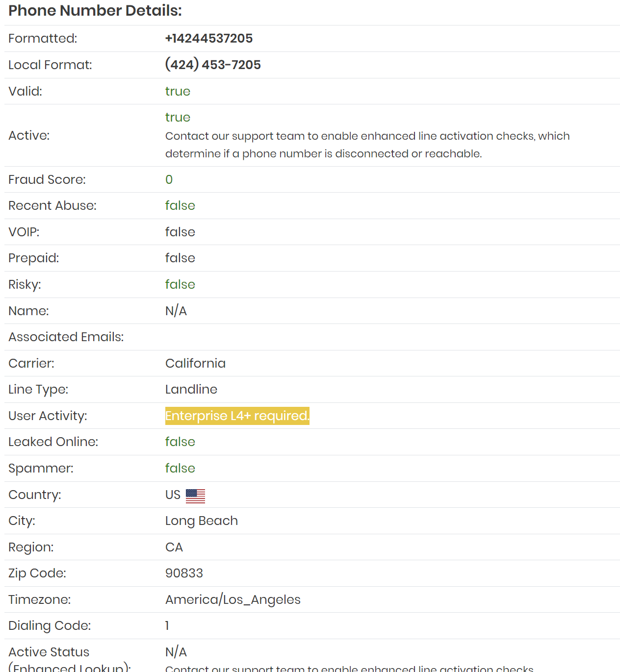
Task: Click the Line Type value Landline
Action: (191, 389)
